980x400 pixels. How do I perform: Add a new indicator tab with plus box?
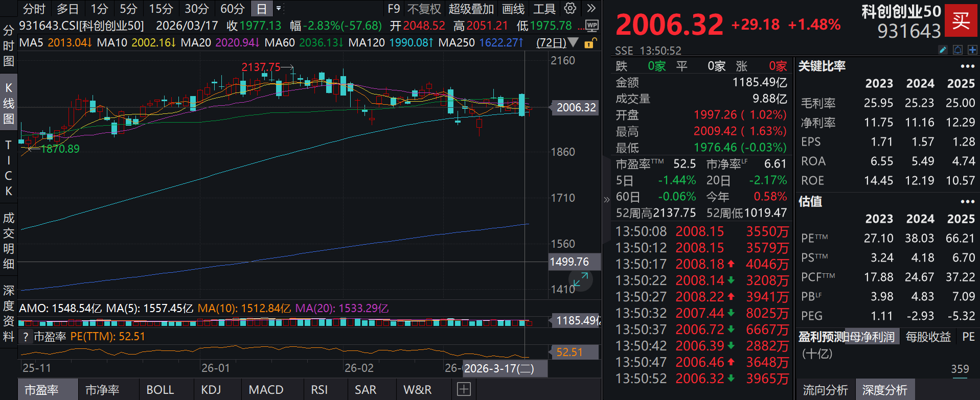pos(464,389)
